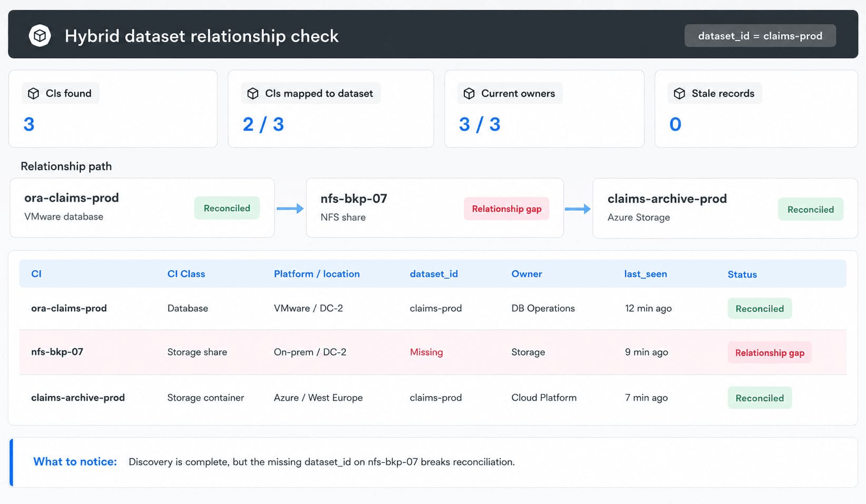
Task: Select nfs-bkp-07 in the CI table
Action: (57, 352)
